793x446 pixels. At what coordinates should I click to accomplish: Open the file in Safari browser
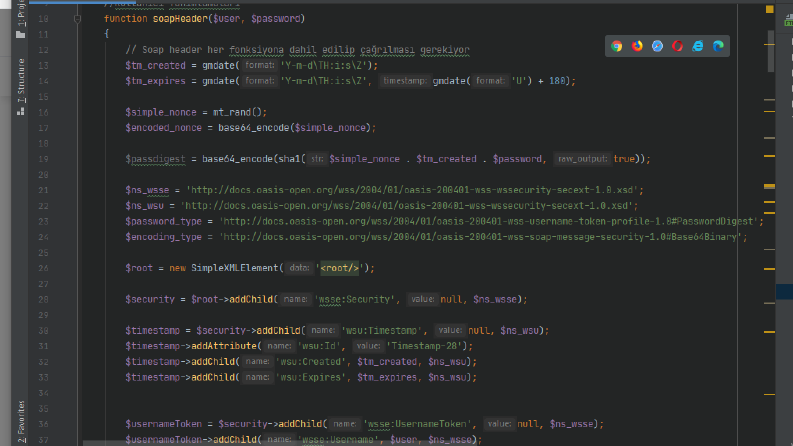point(657,46)
